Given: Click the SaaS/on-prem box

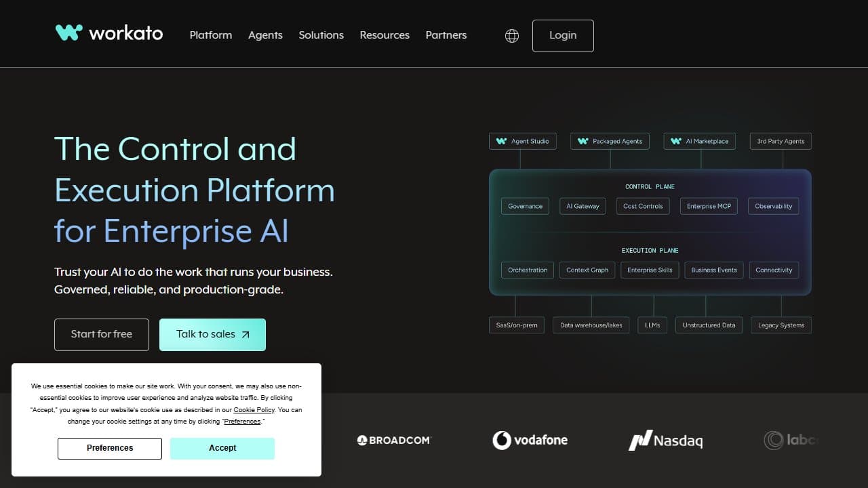Looking at the screenshot, I should [517, 325].
